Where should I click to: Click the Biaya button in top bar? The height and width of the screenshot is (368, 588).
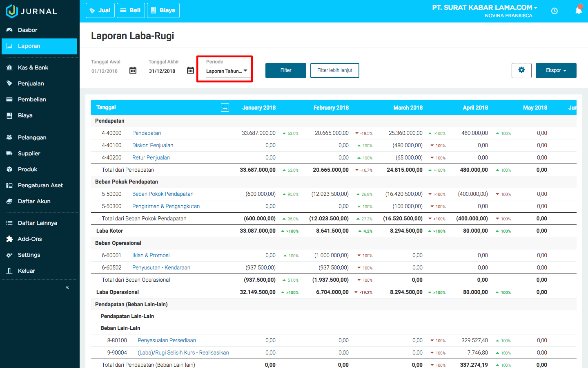[x=163, y=10]
